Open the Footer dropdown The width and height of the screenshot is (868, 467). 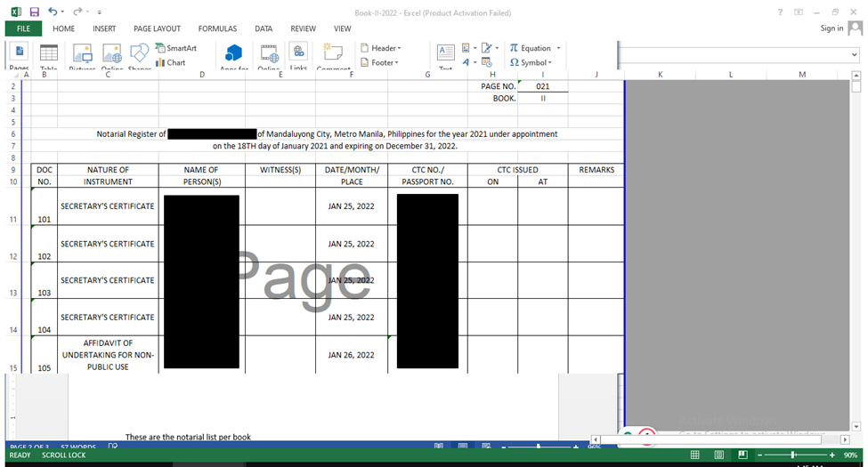tap(380, 62)
